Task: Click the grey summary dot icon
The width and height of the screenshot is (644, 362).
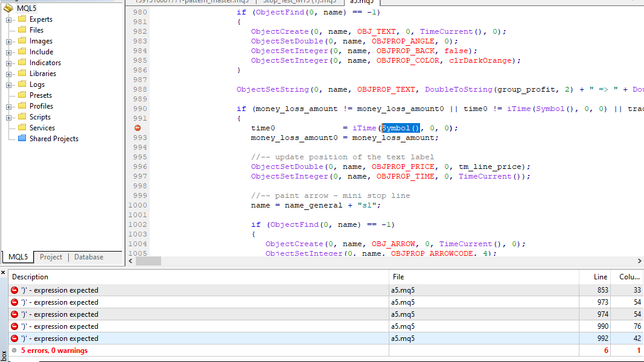Action: pyautogui.click(x=14, y=351)
